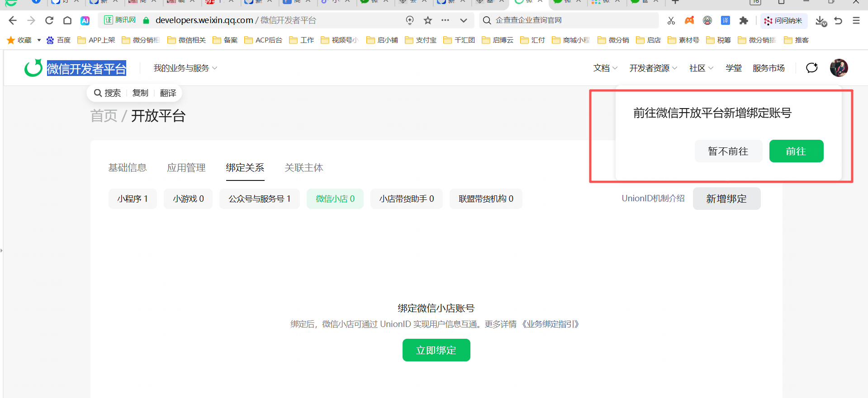Open the 工作 bookmark folder
This screenshot has height=398, width=868.
[302, 40]
